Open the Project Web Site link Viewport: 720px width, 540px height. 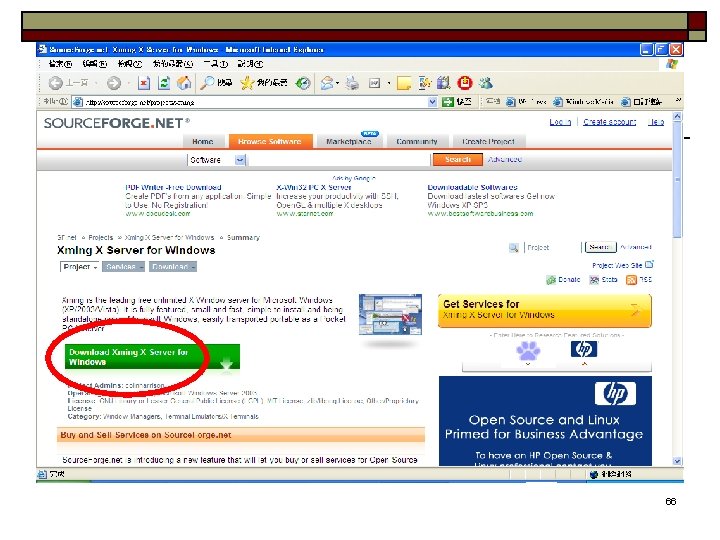[x=617, y=265]
